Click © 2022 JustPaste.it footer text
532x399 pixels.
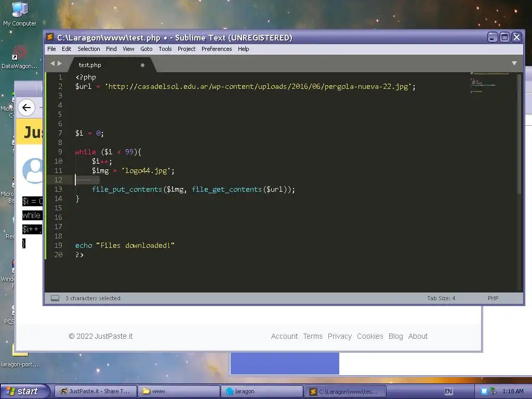point(100,336)
